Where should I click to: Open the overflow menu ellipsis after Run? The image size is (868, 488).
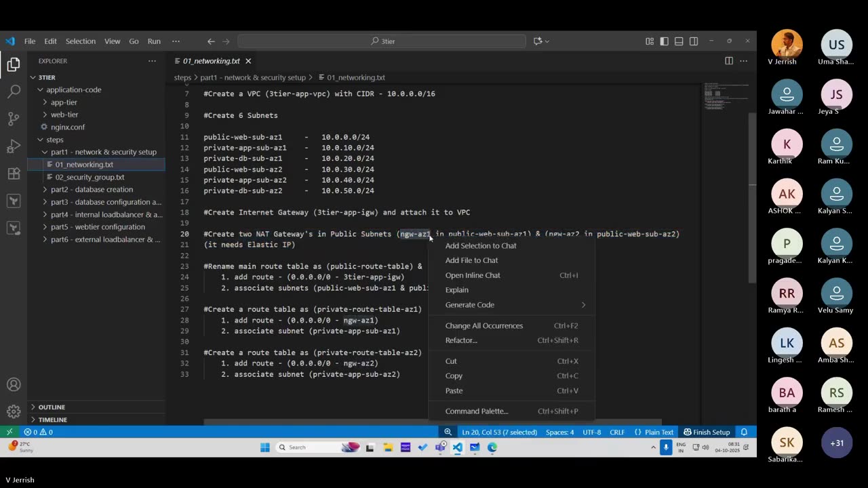click(x=176, y=41)
